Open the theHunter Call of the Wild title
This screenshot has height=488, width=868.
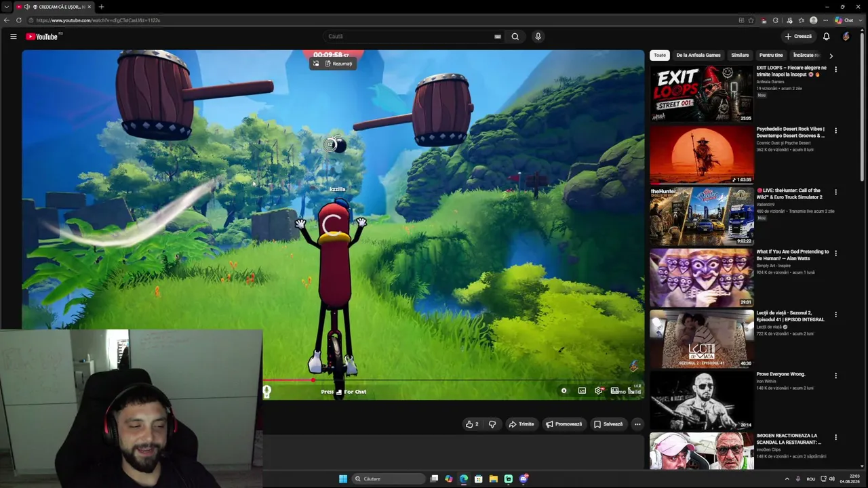[791, 194]
